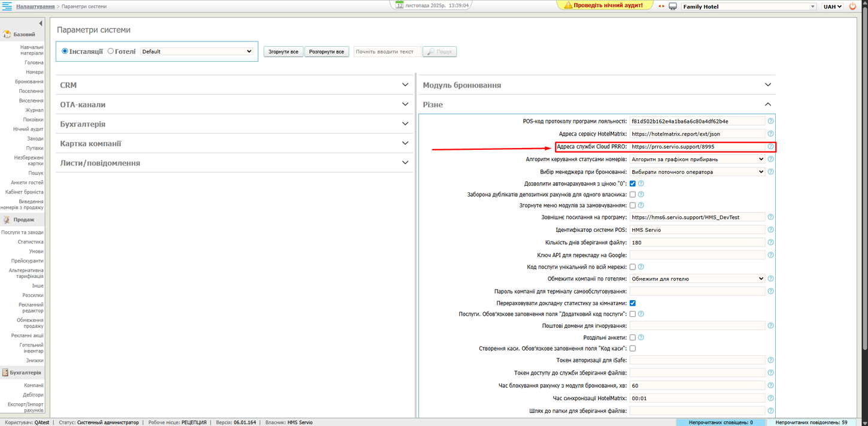Open the UAH currency dropdown
Image resolution: width=868 pixels, height=426 pixels.
point(832,7)
